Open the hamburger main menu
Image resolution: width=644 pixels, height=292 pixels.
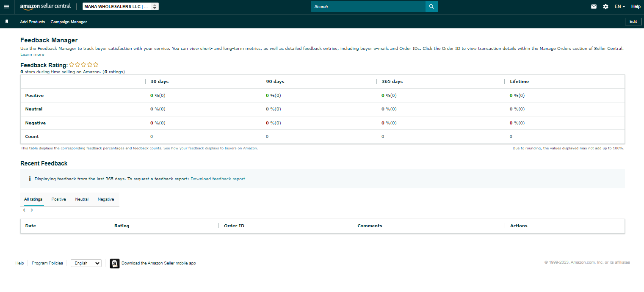6,6
